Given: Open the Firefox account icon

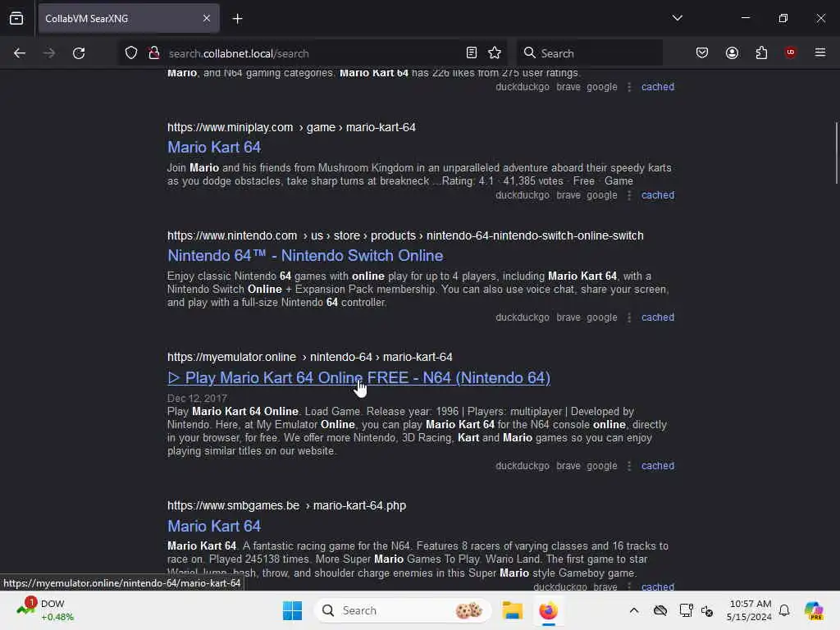Looking at the screenshot, I should pyautogui.click(x=732, y=52).
